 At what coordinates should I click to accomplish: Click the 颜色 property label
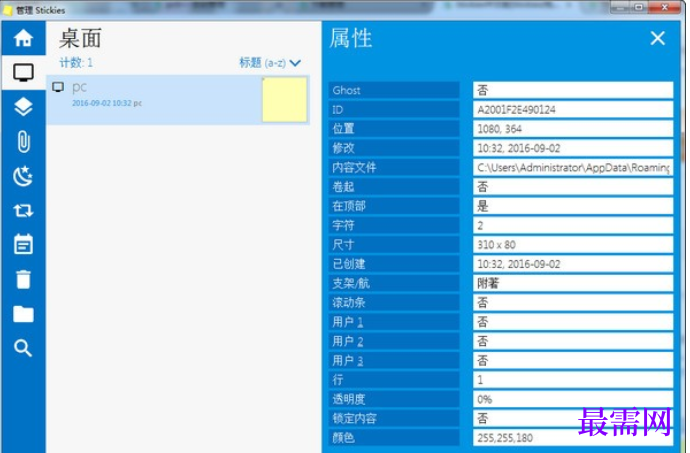(394, 438)
